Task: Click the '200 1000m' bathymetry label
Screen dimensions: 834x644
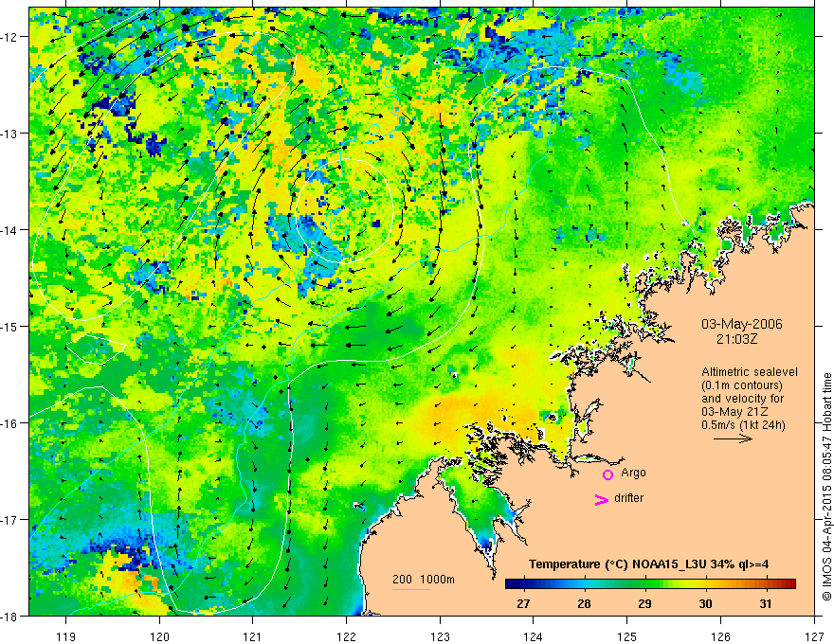Action: point(424,580)
